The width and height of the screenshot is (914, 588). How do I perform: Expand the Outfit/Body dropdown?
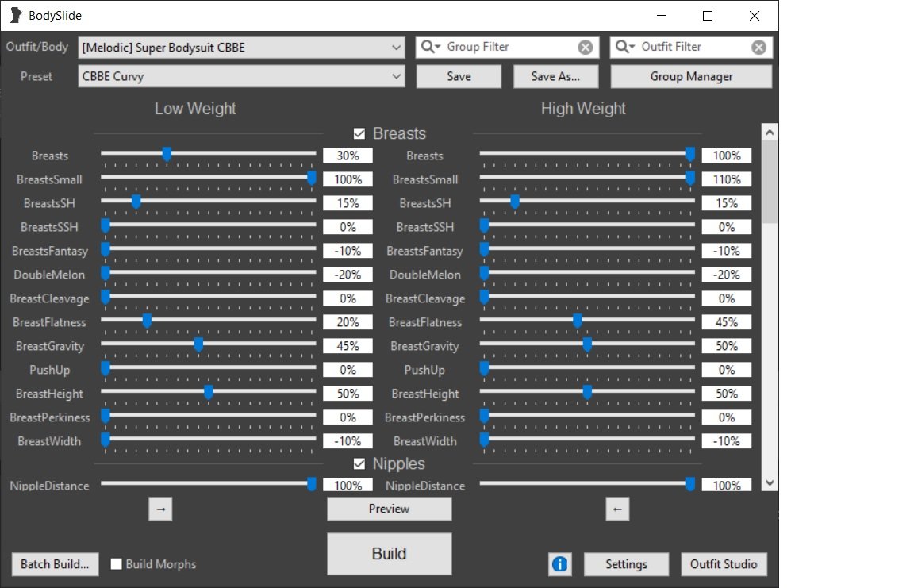tap(397, 48)
